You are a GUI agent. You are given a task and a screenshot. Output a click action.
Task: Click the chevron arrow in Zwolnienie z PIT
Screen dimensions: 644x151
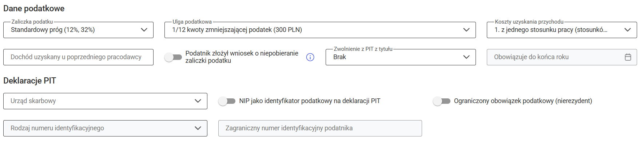point(466,57)
